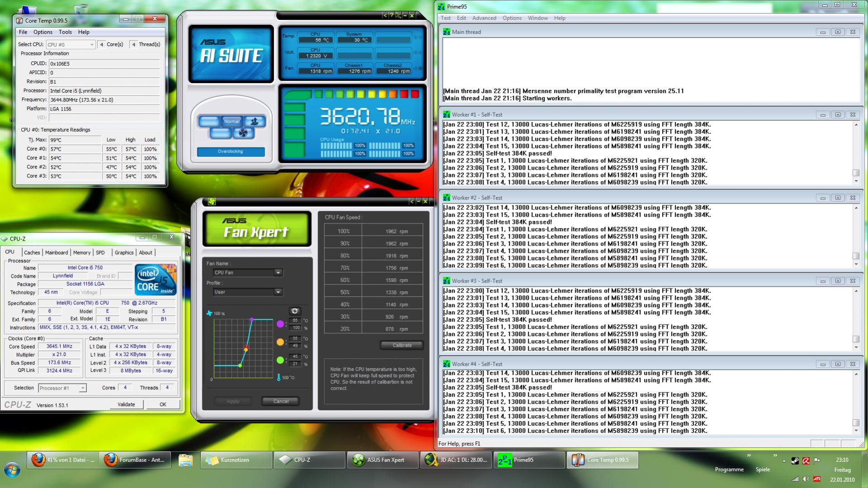Show hidden tray icons arrow
The height and width of the screenshot is (488, 868).
coord(784,461)
